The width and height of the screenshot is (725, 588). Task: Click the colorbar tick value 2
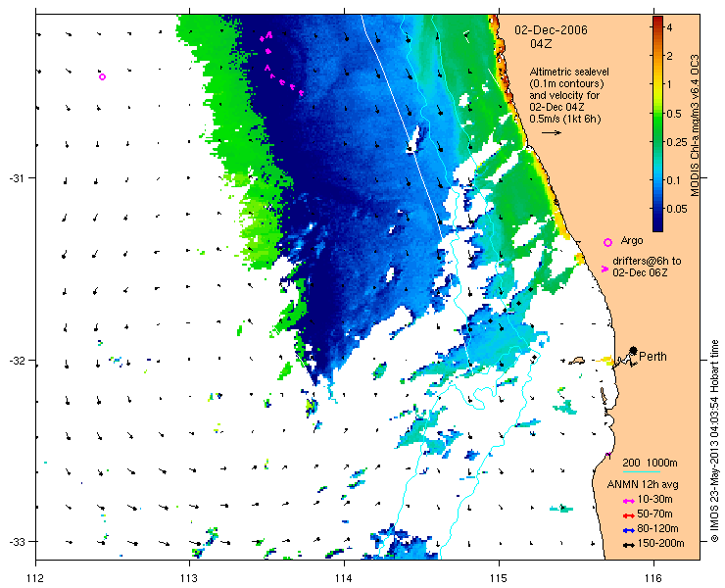coord(669,56)
